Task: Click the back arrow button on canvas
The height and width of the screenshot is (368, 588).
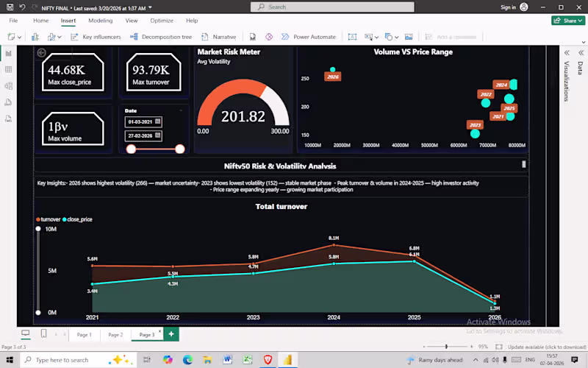Action: click(x=42, y=53)
